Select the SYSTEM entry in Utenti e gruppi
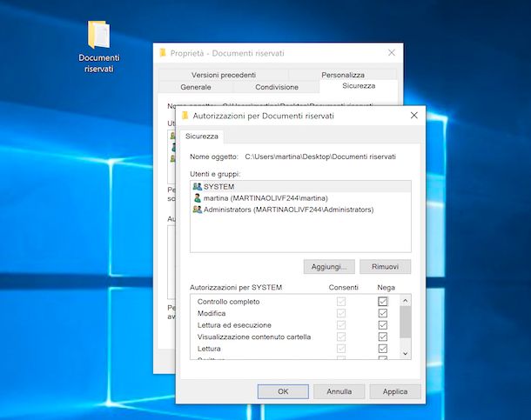The height and width of the screenshot is (420, 531). [x=300, y=187]
